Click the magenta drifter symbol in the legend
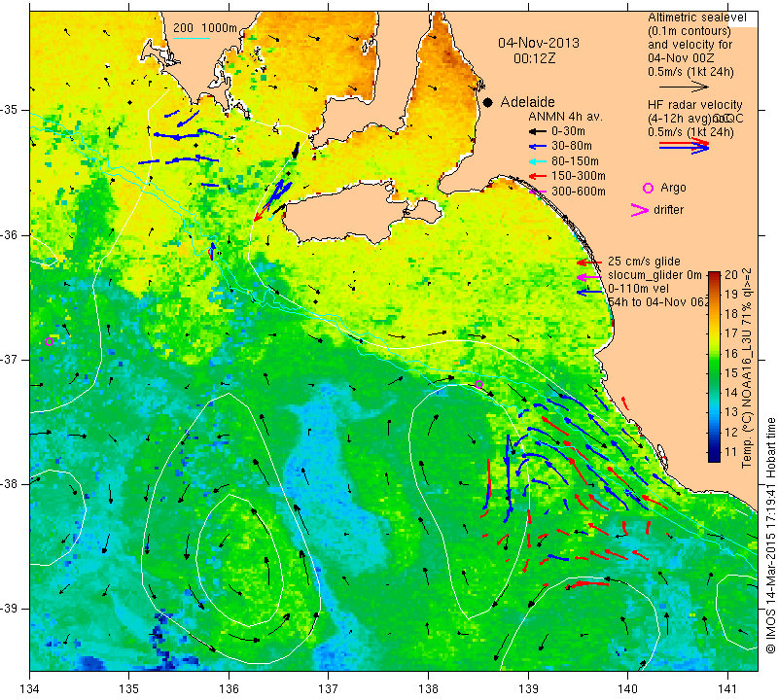The width and height of the screenshot is (778, 700). [640, 210]
